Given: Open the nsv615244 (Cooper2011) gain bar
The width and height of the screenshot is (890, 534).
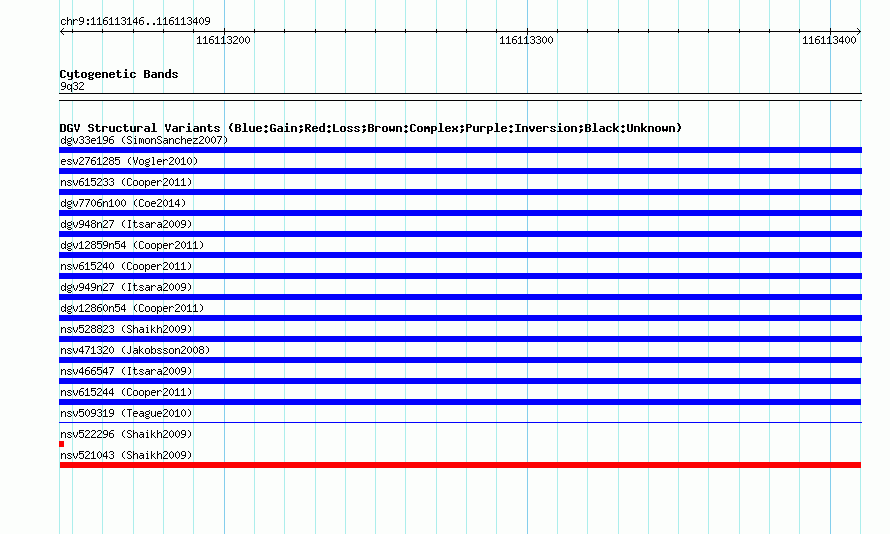Looking at the screenshot, I should click(x=460, y=402).
